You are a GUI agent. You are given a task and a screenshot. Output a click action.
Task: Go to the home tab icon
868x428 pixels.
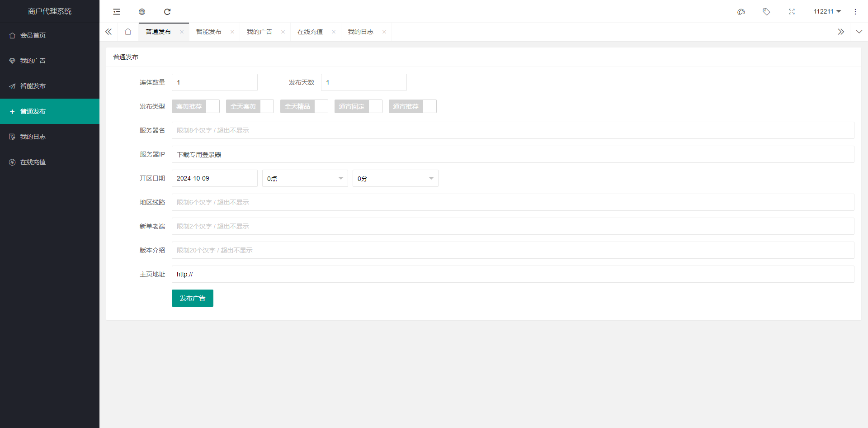tap(128, 32)
